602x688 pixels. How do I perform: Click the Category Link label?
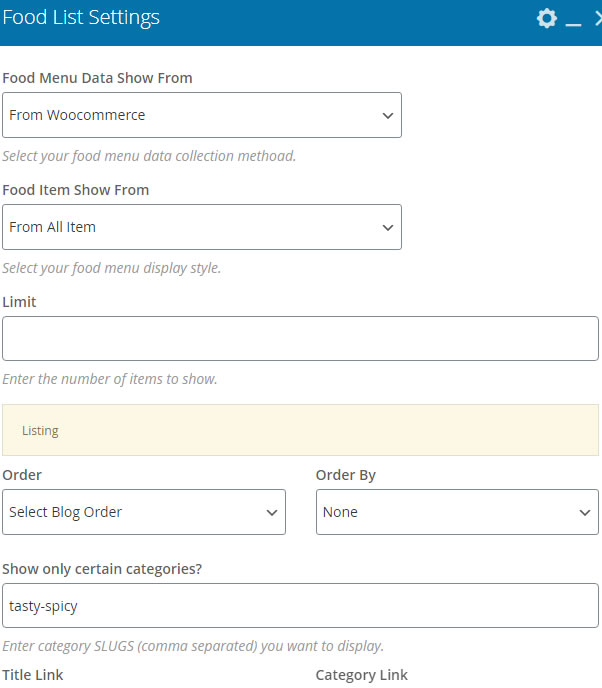click(x=362, y=675)
